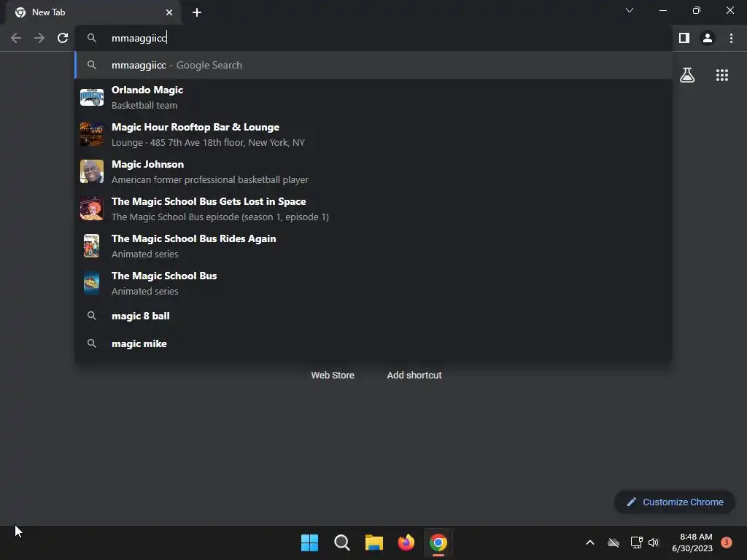The image size is (747, 560).
Task: Click the network tray icon
Action: 636,542
